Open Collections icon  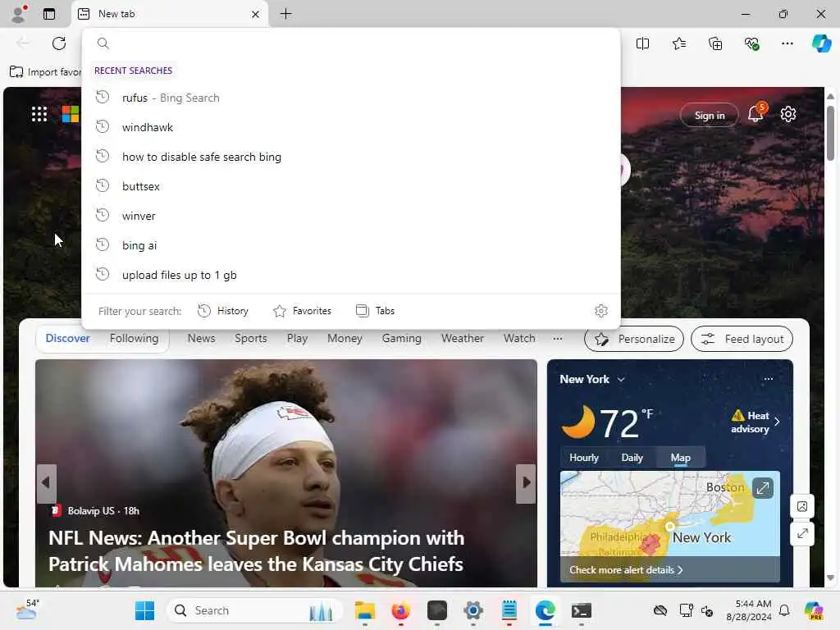pyautogui.click(x=715, y=43)
